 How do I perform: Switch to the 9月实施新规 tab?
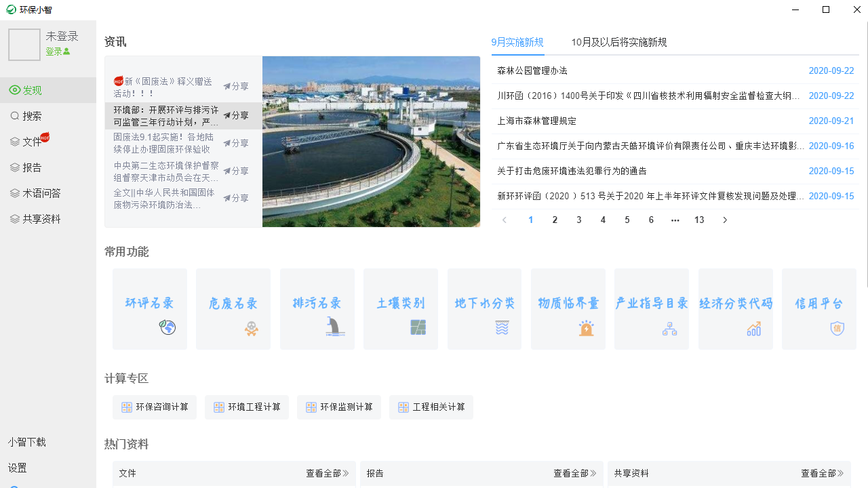click(517, 42)
